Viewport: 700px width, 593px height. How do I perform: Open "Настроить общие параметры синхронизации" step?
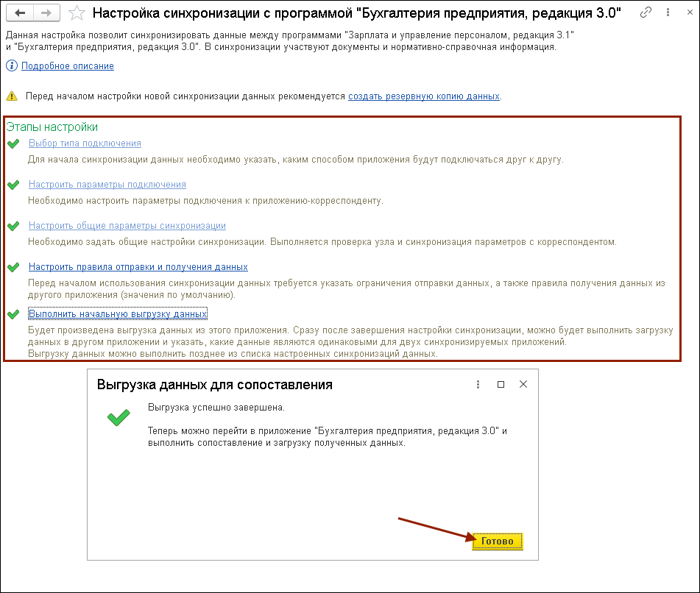pos(127,226)
